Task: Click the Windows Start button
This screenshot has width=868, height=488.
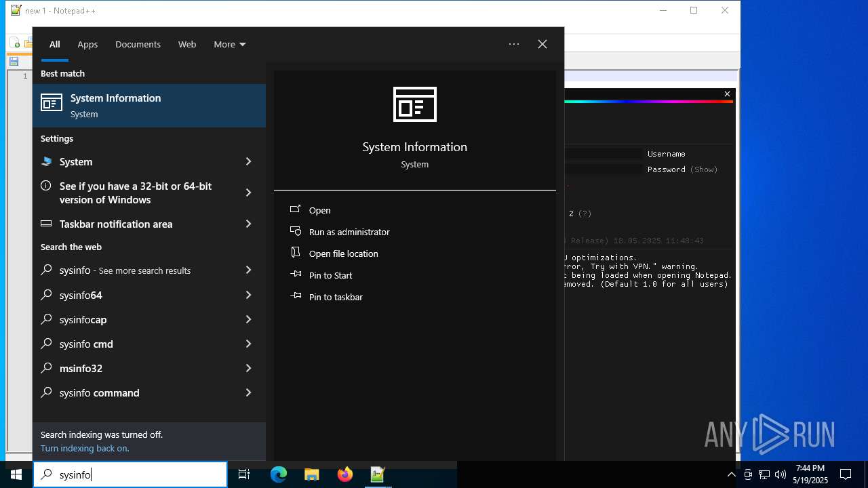Action: click(x=16, y=474)
